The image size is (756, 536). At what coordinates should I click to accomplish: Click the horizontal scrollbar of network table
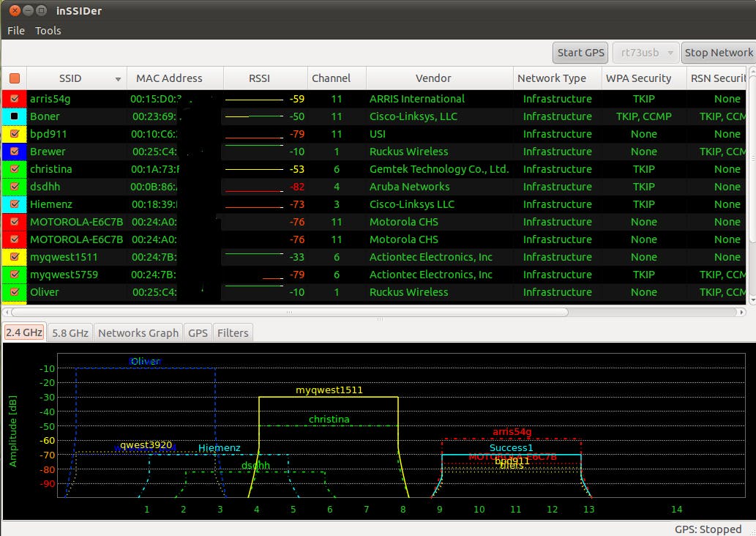pyautogui.click(x=289, y=312)
